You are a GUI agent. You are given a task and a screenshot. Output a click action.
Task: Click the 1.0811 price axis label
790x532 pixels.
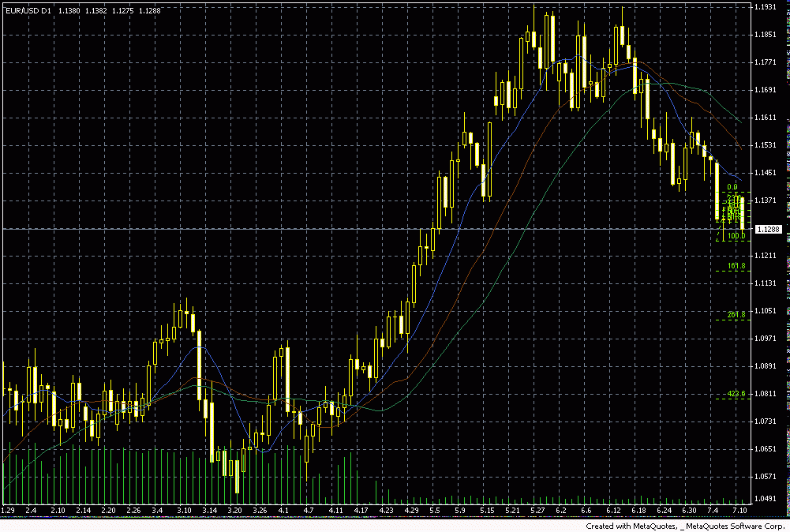pyautogui.click(x=766, y=393)
